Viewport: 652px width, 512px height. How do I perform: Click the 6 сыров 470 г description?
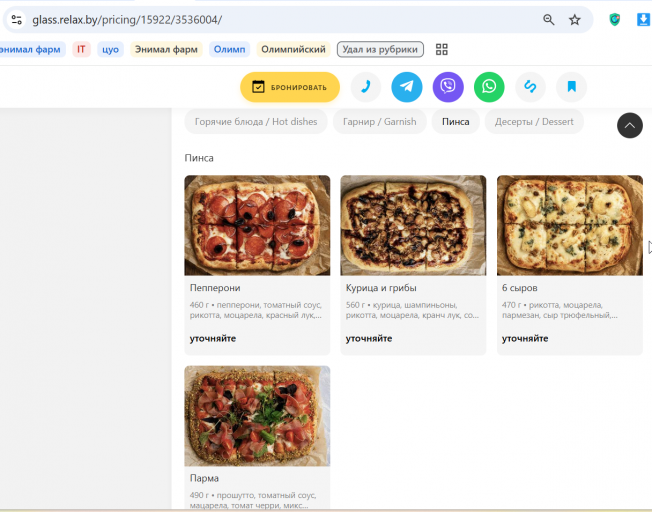coord(560,310)
